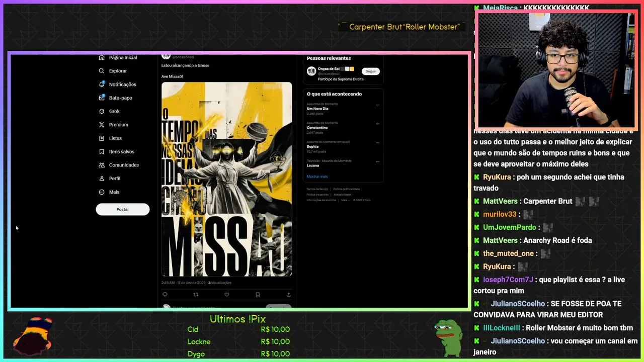The height and width of the screenshot is (362, 644).
Task: Click the Acessibilidade footer link
Action: point(342,195)
